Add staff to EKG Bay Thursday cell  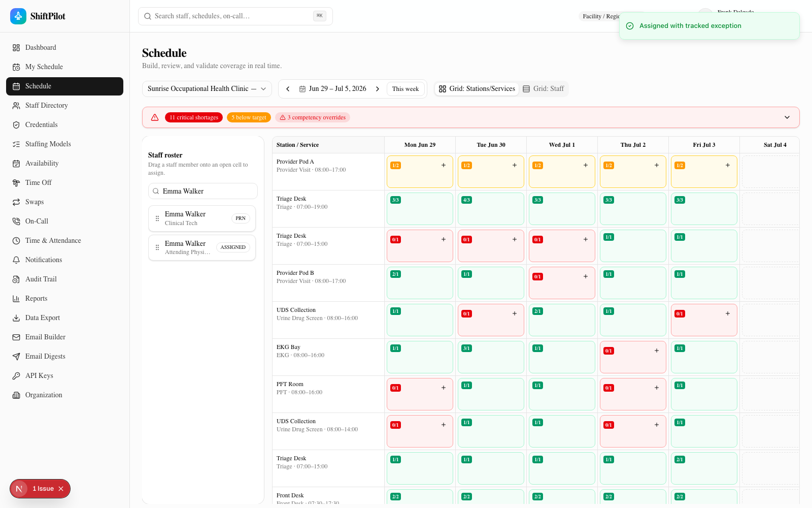(x=657, y=351)
